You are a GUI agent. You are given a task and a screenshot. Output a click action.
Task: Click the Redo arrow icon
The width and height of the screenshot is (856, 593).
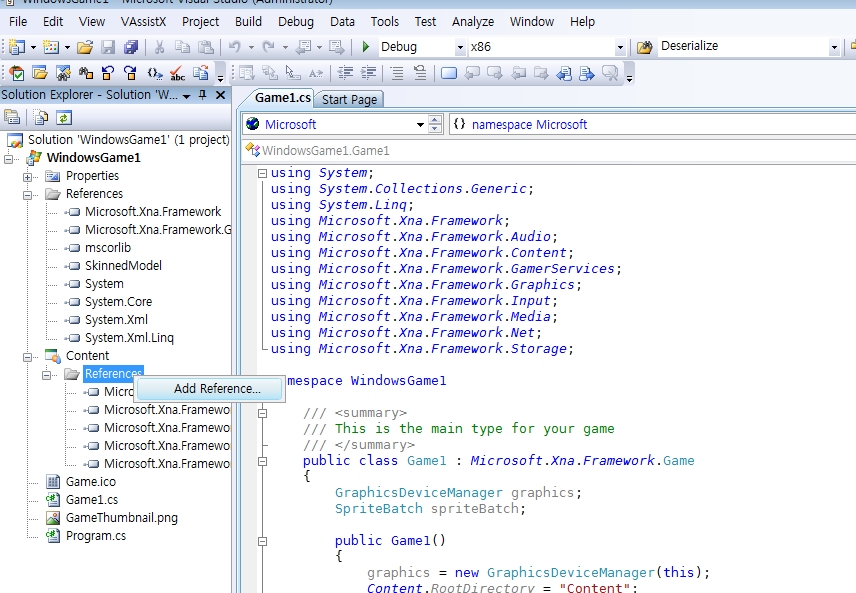pos(268,47)
